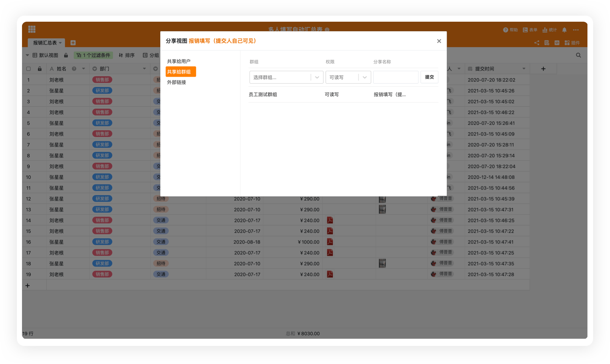Viewport: 610px width, 364px height.
Task: Click the script code icon in header
Action: [x=557, y=43]
